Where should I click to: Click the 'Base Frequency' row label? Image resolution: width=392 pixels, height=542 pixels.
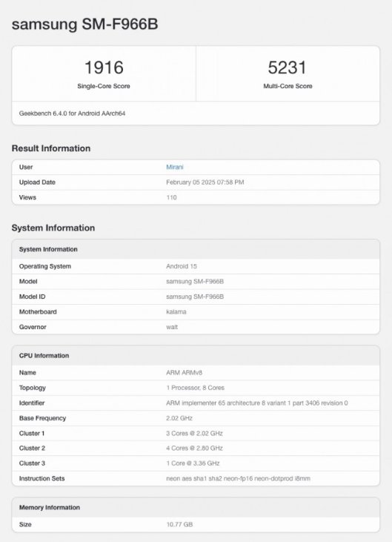(42, 418)
